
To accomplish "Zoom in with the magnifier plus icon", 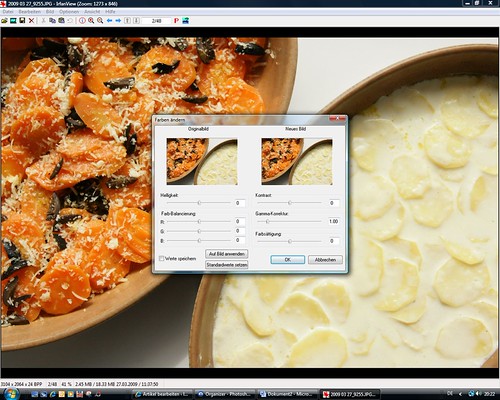I will click(x=91, y=21).
